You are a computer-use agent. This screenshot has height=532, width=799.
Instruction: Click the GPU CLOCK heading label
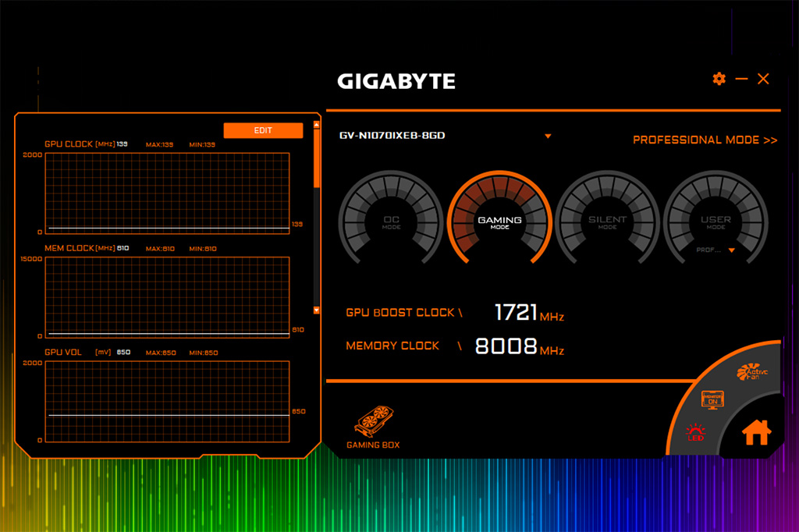point(69,144)
